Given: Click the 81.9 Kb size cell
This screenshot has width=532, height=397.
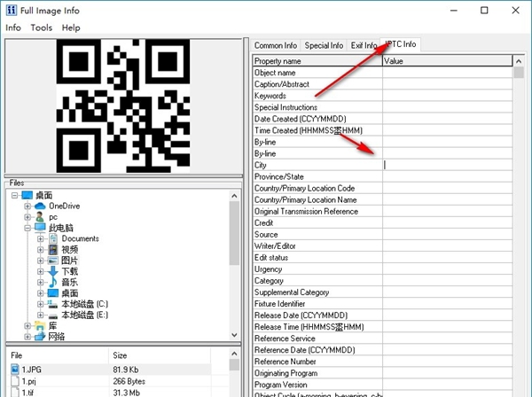Looking at the screenshot, I should pyautogui.click(x=126, y=370).
